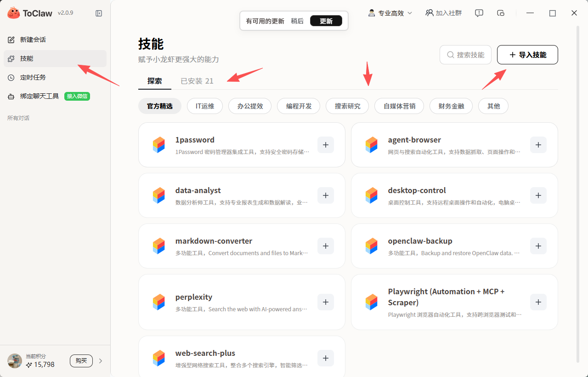Add the agent-browser skill with plus icon
This screenshot has width=588, height=377.
tap(538, 145)
